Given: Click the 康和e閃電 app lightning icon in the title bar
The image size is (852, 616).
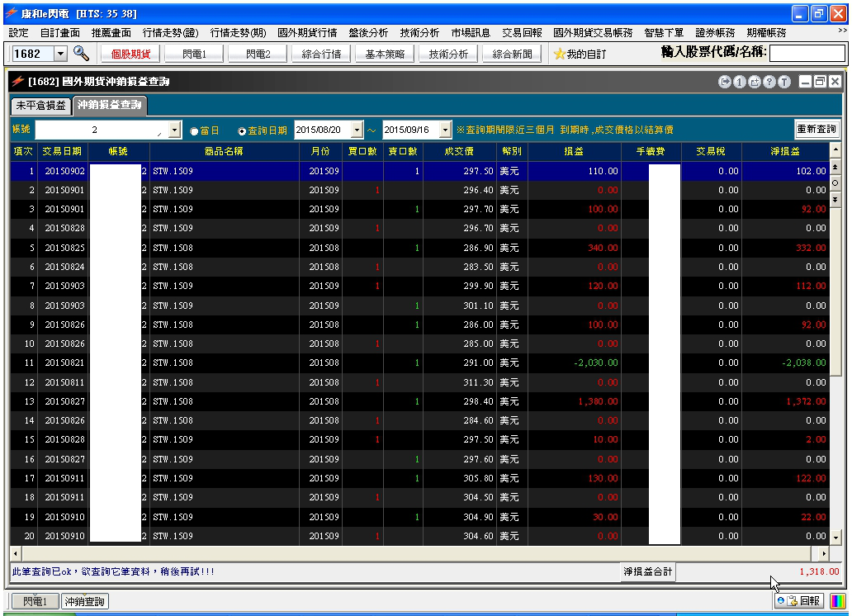Looking at the screenshot, I should tap(12, 13).
